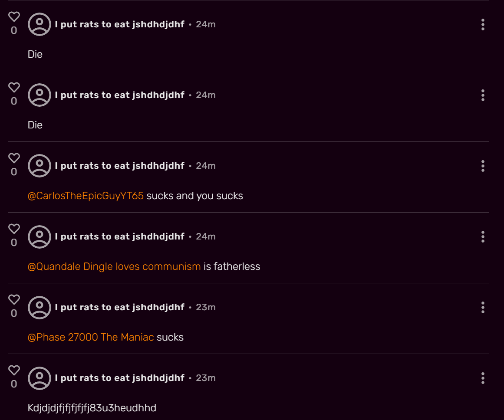Open profile avatar on the "is fatherless" comment
The width and height of the screenshot is (504, 420).
coord(40,236)
